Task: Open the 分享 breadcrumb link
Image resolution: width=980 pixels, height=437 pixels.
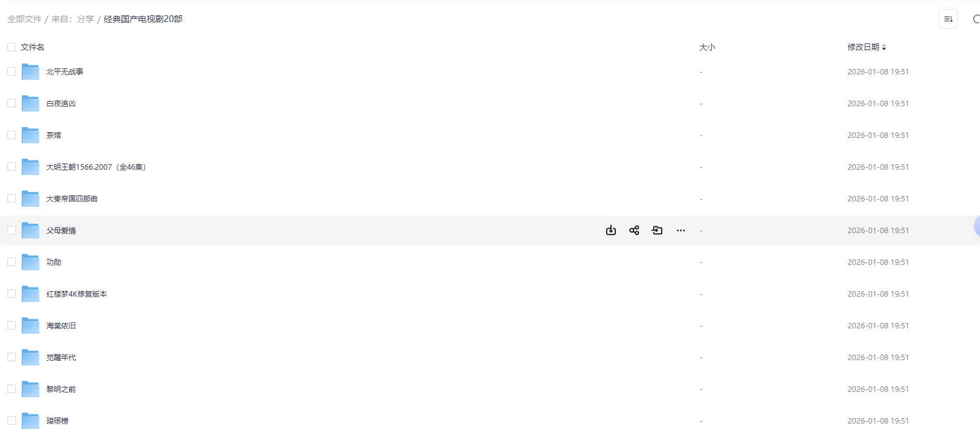Action: click(86, 19)
